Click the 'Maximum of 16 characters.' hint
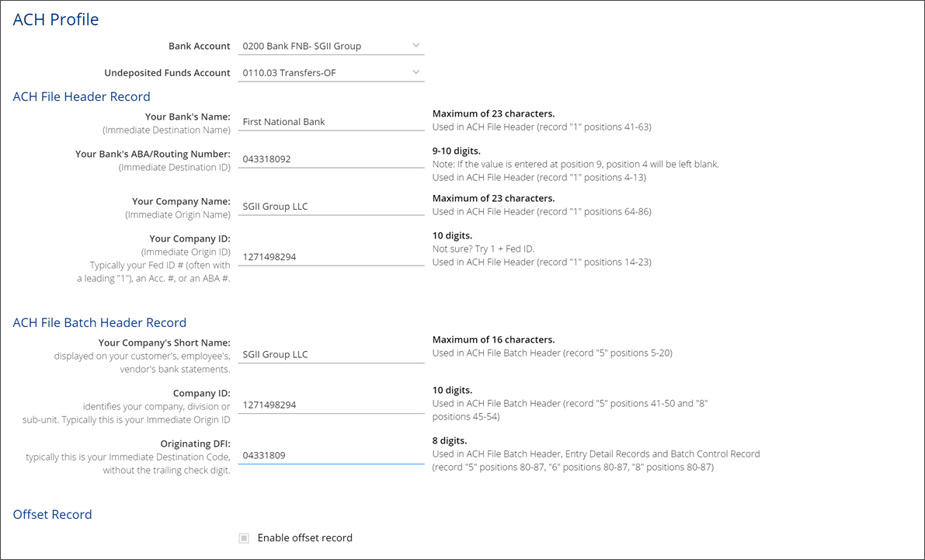This screenshot has height=560, width=925. (x=493, y=340)
